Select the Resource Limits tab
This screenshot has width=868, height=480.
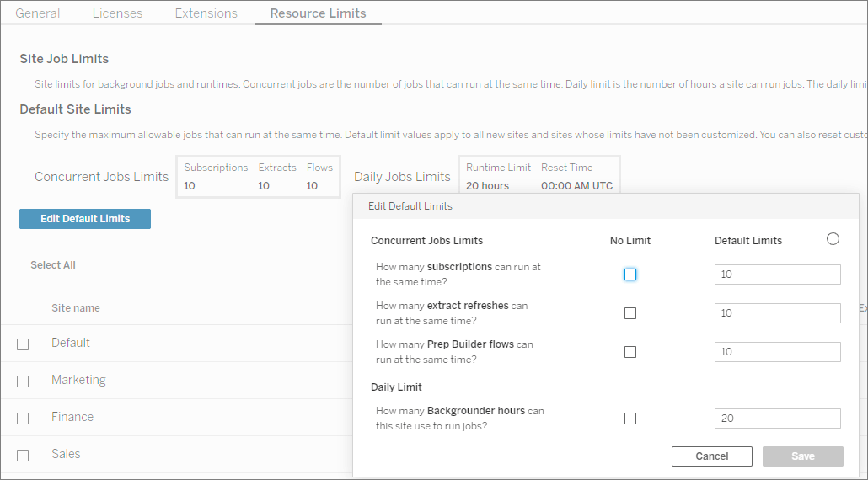[318, 13]
